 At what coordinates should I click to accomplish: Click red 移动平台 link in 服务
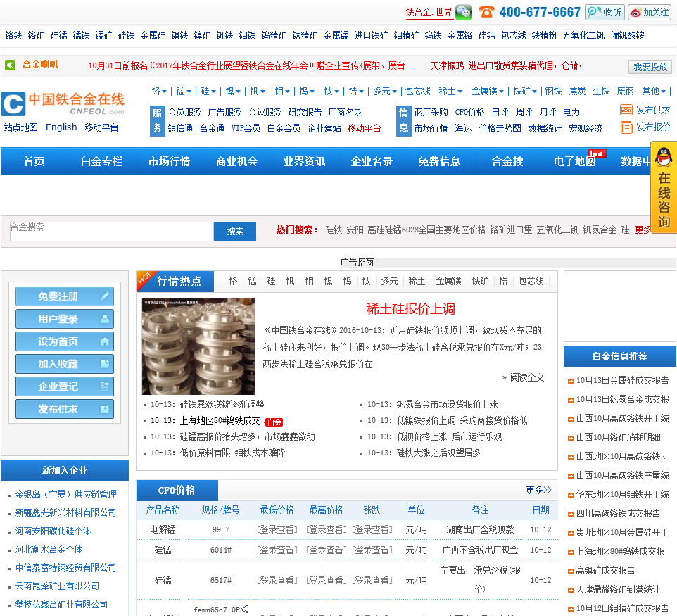pos(364,128)
